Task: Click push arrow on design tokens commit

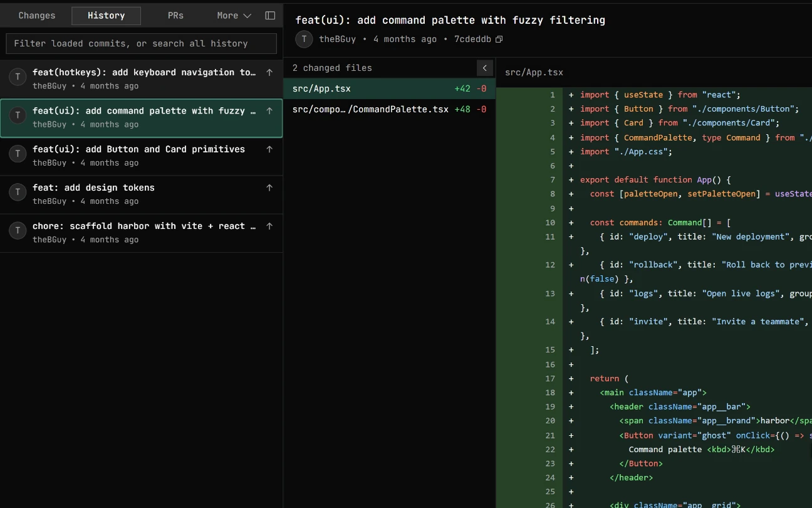Action: click(269, 188)
